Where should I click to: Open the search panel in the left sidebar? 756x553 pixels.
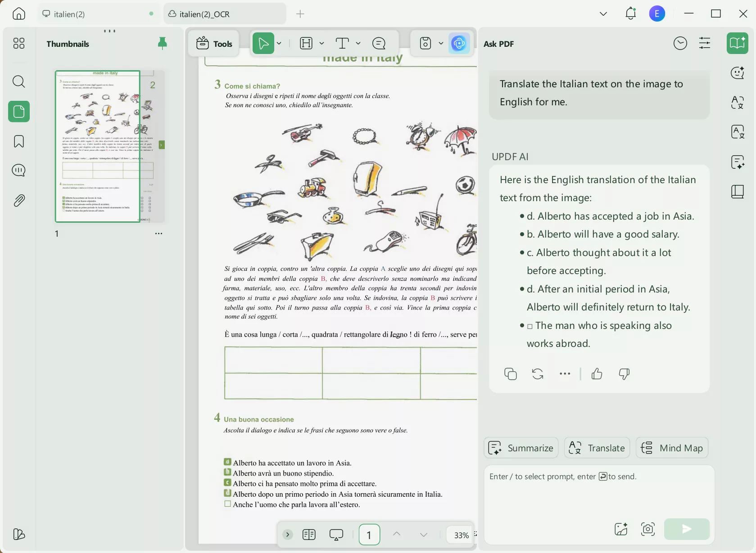[x=18, y=81]
